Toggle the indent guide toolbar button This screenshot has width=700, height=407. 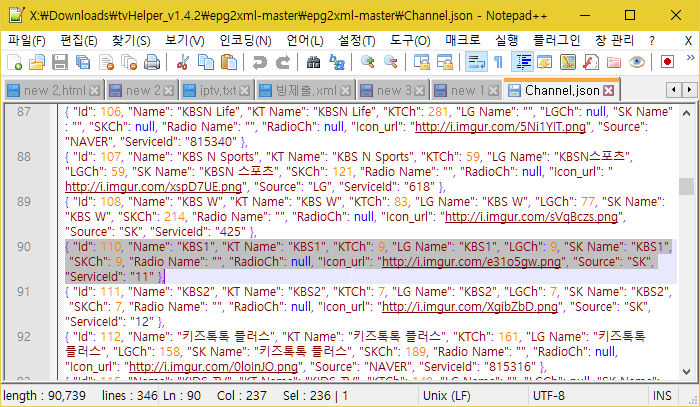coord(522,62)
